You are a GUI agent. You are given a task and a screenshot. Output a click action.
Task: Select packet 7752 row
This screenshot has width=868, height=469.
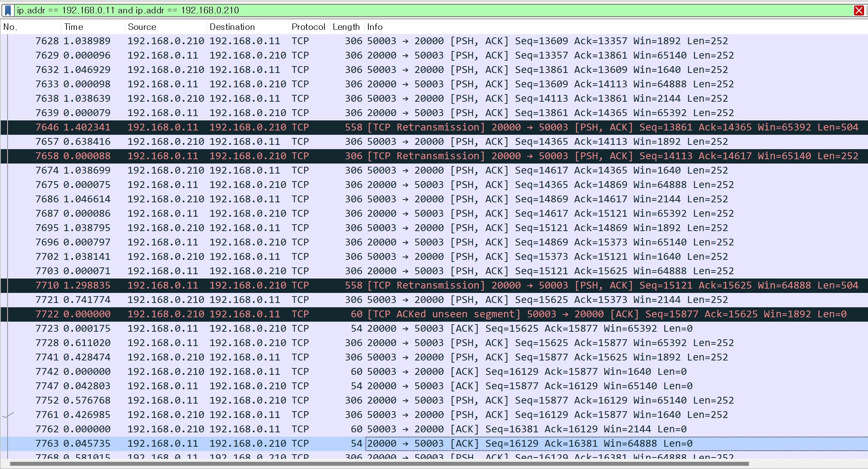pyautogui.click(x=434, y=400)
